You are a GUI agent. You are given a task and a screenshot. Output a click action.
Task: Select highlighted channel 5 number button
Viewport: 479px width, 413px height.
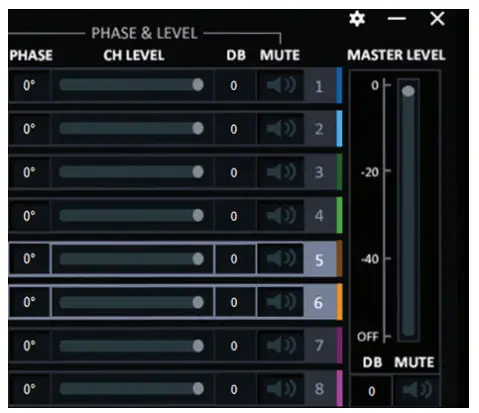click(x=320, y=259)
